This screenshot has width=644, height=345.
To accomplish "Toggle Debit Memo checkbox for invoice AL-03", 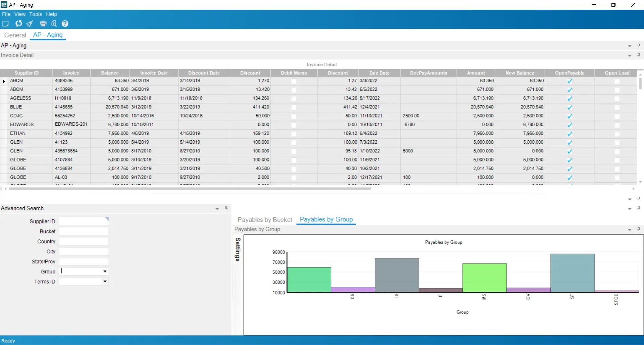I will point(294,178).
